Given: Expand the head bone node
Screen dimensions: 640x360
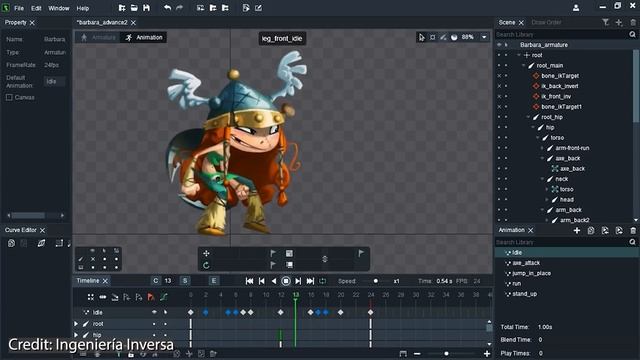Looking at the screenshot, I should [x=547, y=200].
